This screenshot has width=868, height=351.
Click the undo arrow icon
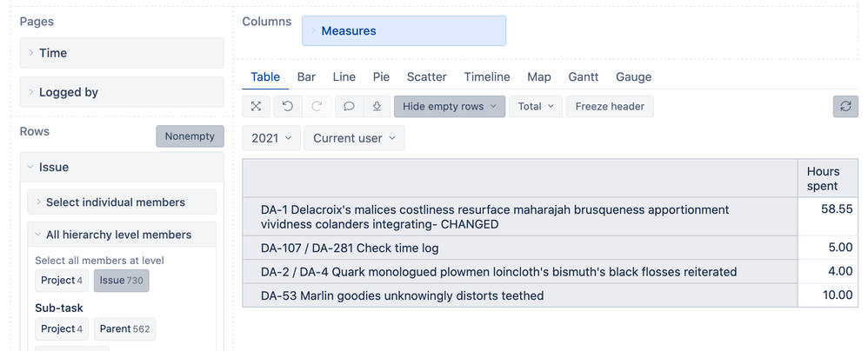tap(288, 107)
